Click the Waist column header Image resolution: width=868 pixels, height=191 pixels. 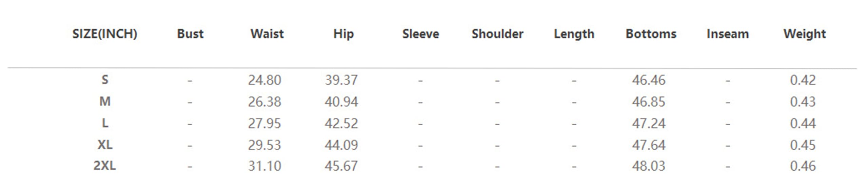click(x=267, y=34)
